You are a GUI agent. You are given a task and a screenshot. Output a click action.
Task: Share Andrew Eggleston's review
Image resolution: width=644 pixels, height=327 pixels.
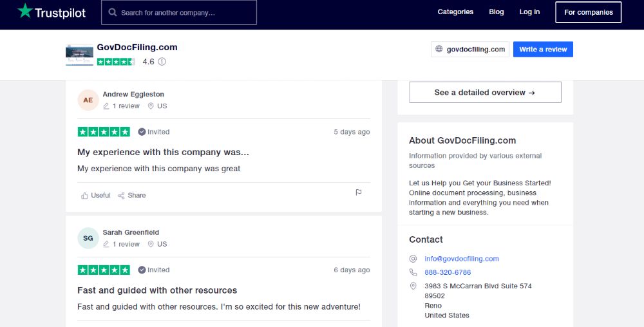[132, 195]
